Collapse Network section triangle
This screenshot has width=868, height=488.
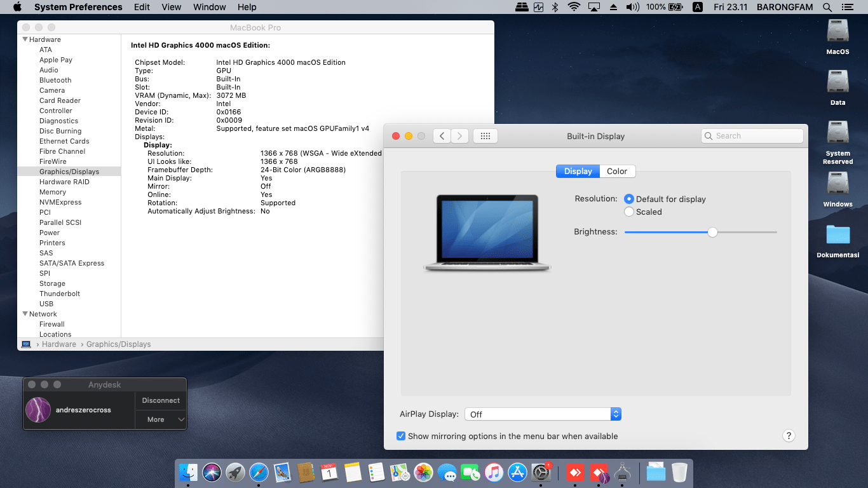tap(25, 314)
